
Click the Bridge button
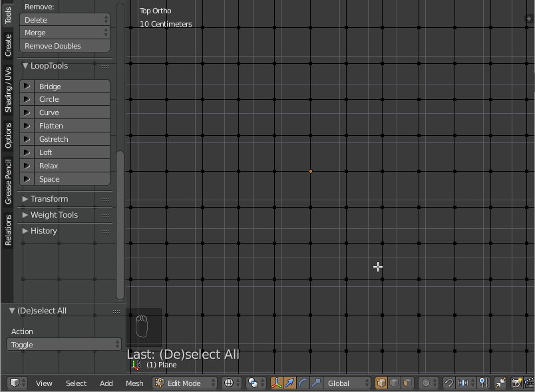[72, 87]
